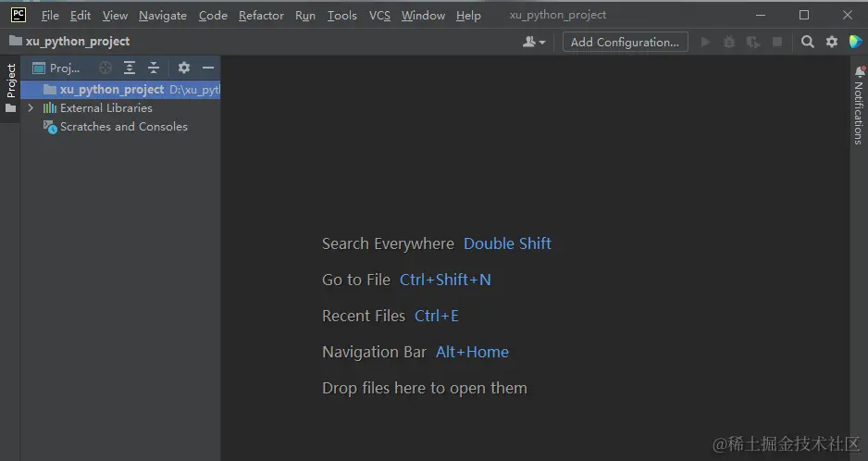Open IDE settings gear in top toolbar
Viewport: 868px width, 461px height.
point(832,42)
